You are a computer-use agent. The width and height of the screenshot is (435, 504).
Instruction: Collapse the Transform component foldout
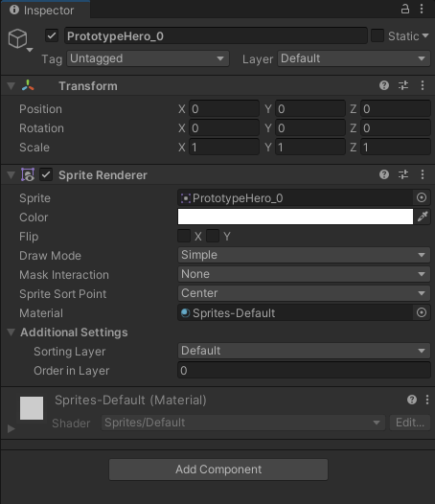click(x=11, y=86)
